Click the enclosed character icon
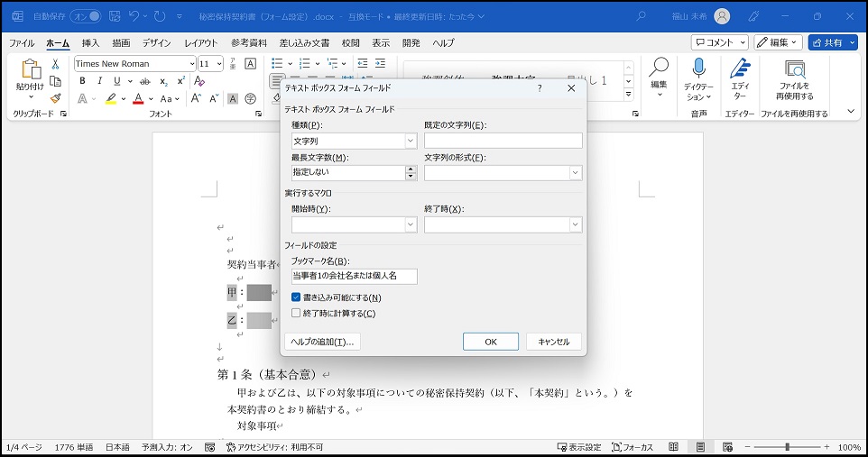 (x=250, y=98)
